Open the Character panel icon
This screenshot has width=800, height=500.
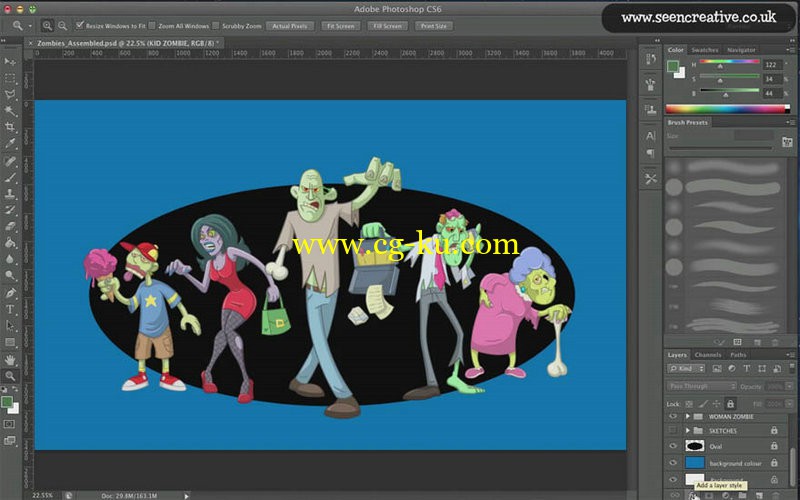[x=651, y=136]
